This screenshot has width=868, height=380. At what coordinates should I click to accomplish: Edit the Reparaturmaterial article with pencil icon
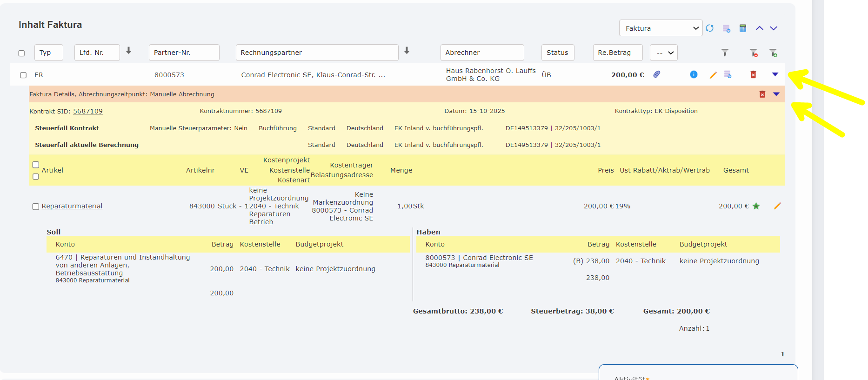point(777,206)
